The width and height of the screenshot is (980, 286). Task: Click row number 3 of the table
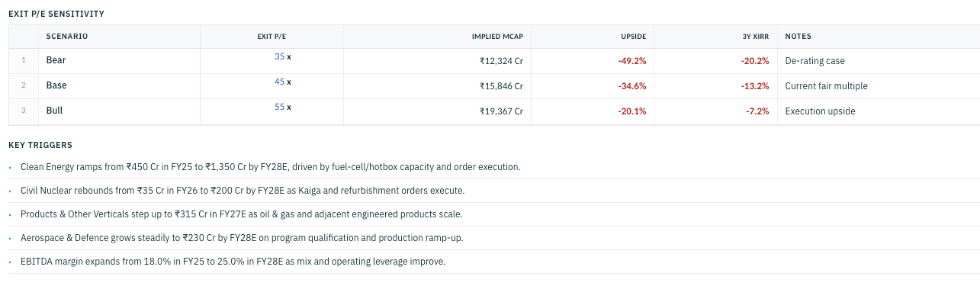pos(24,111)
